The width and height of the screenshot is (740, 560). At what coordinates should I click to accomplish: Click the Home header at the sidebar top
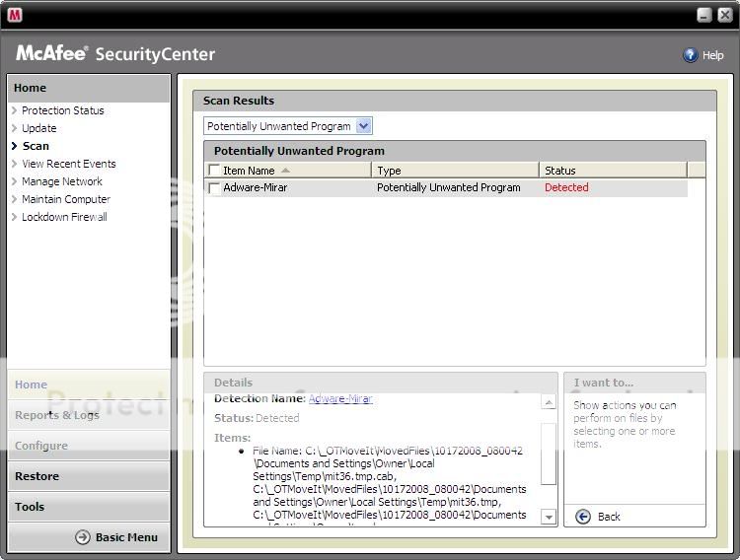click(x=89, y=88)
